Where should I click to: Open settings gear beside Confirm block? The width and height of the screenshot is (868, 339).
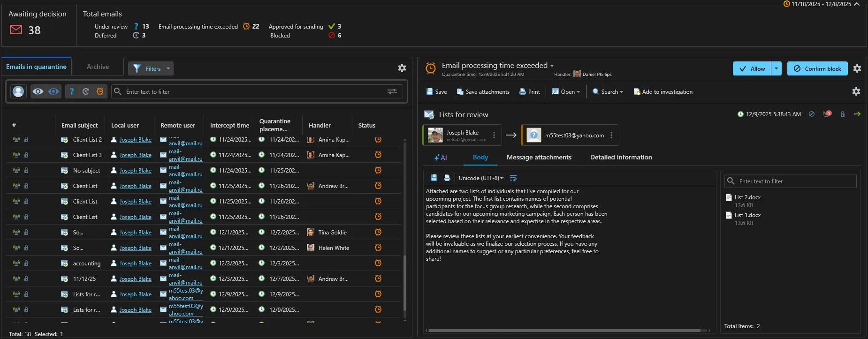tap(857, 68)
